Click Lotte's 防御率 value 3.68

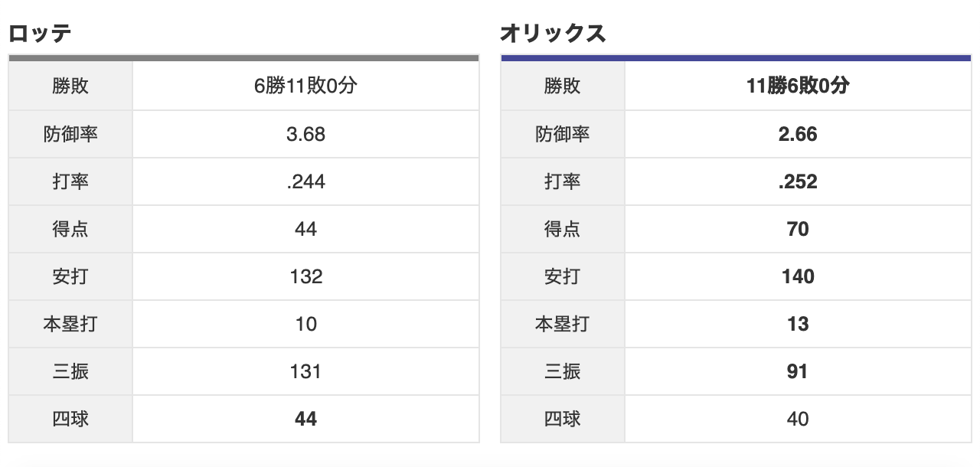(x=305, y=135)
